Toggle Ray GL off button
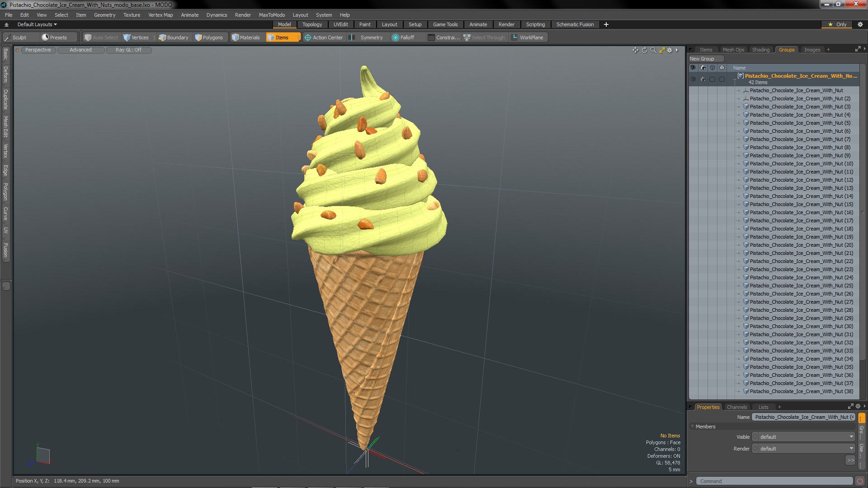The height and width of the screenshot is (488, 868). [128, 50]
